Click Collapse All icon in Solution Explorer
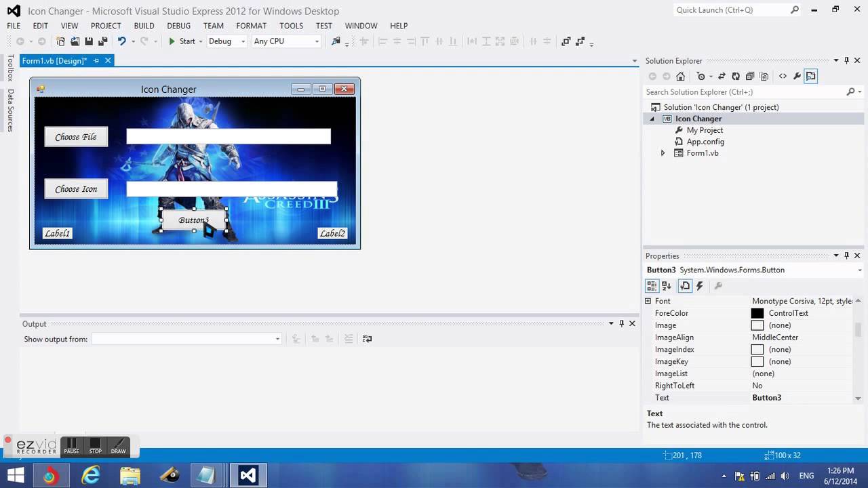This screenshot has height=488, width=868. coord(750,77)
